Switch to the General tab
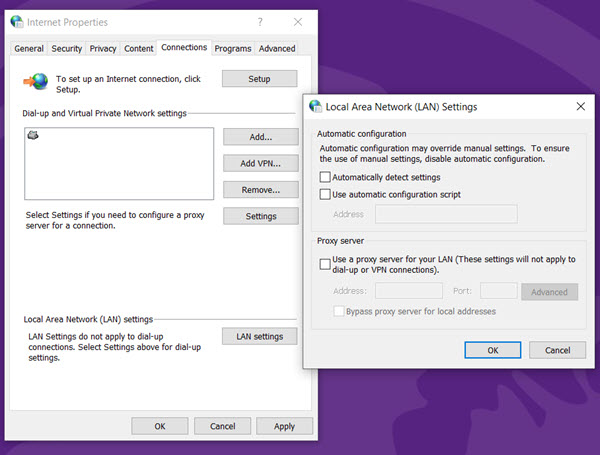The image size is (600, 455). [x=29, y=48]
